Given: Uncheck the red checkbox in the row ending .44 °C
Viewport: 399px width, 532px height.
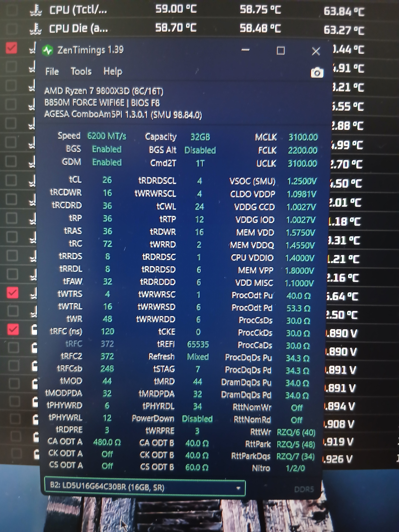Looking at the screenshot, I should pyautogui.click(x=12, y=48).
